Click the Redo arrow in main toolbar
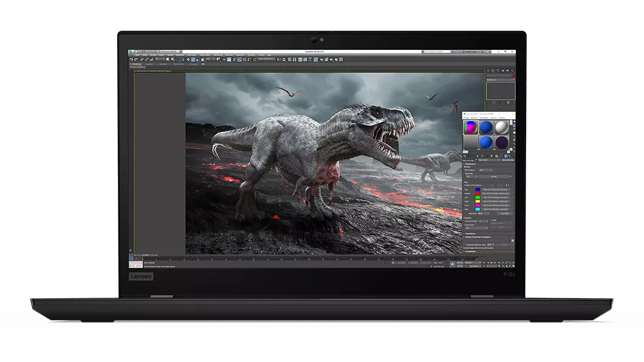This screenshot has width=644, height=362. click(x=136, y=60)
